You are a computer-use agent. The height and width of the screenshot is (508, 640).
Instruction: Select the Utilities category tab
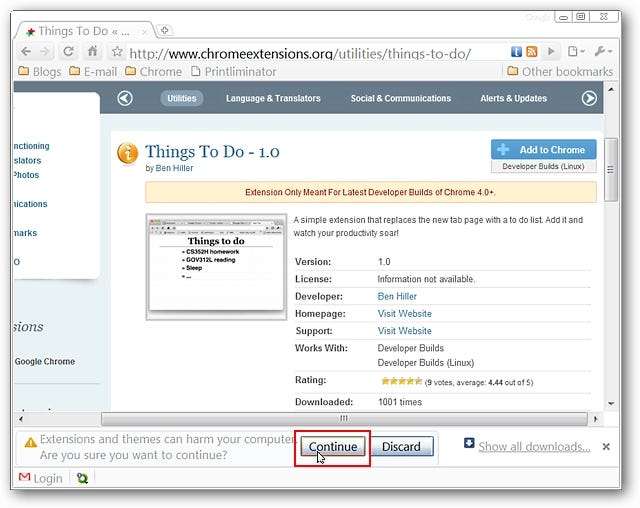click(x=182, y=98)
